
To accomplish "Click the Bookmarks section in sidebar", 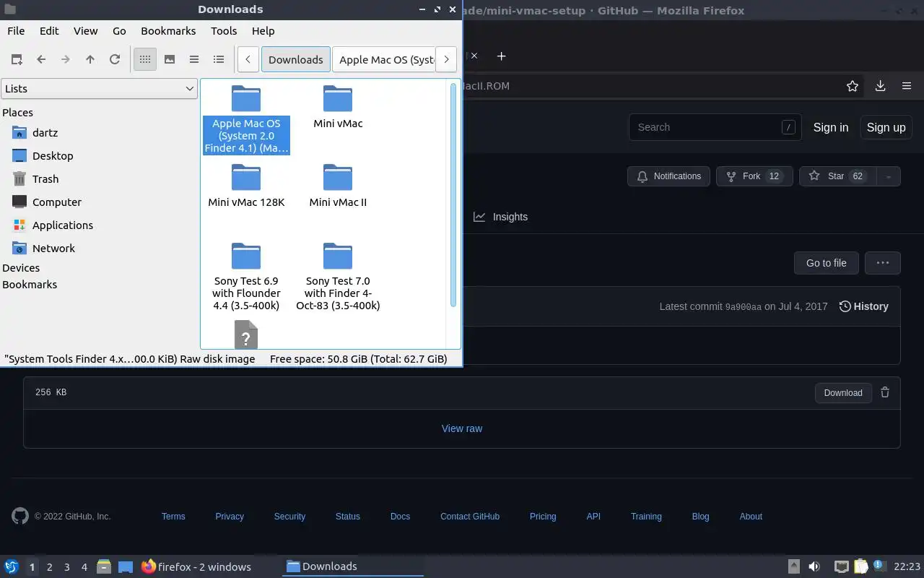I will point(30,285).
